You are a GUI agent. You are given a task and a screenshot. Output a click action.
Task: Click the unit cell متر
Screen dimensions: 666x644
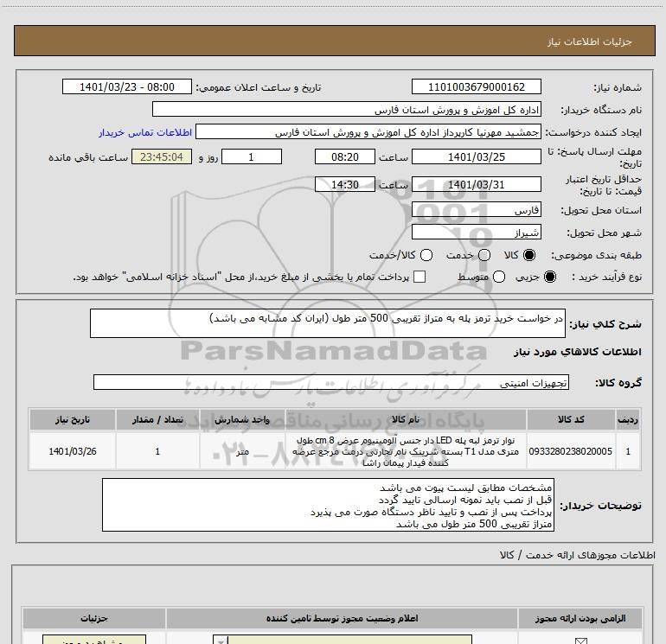click(242, 451)
